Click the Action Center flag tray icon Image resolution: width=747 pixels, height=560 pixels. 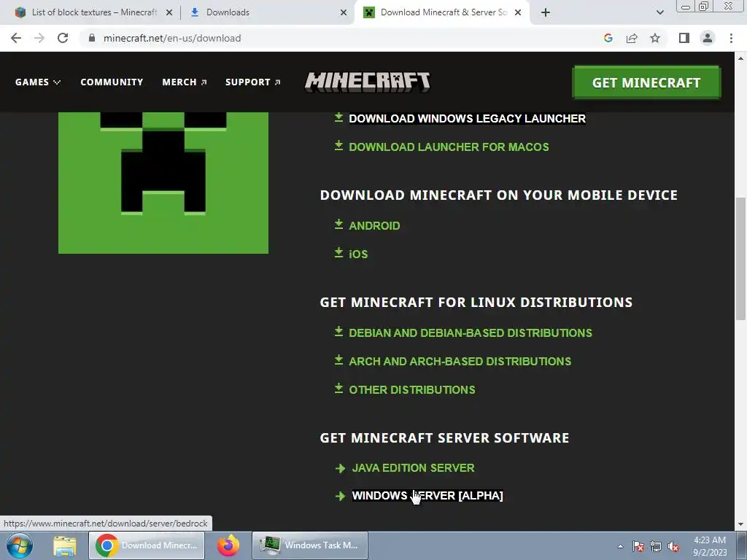pos(638,547)
